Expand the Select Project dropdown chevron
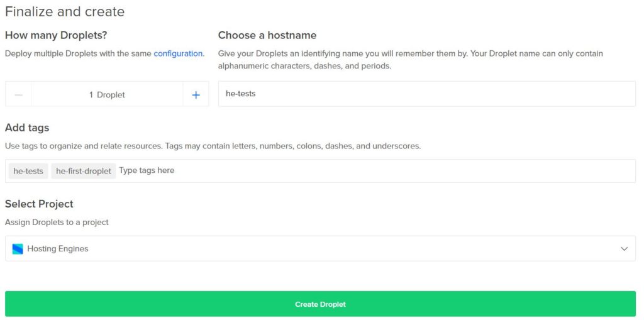This screenshot has height=320, width=644. pyautogui.click(x=625, y=249)
